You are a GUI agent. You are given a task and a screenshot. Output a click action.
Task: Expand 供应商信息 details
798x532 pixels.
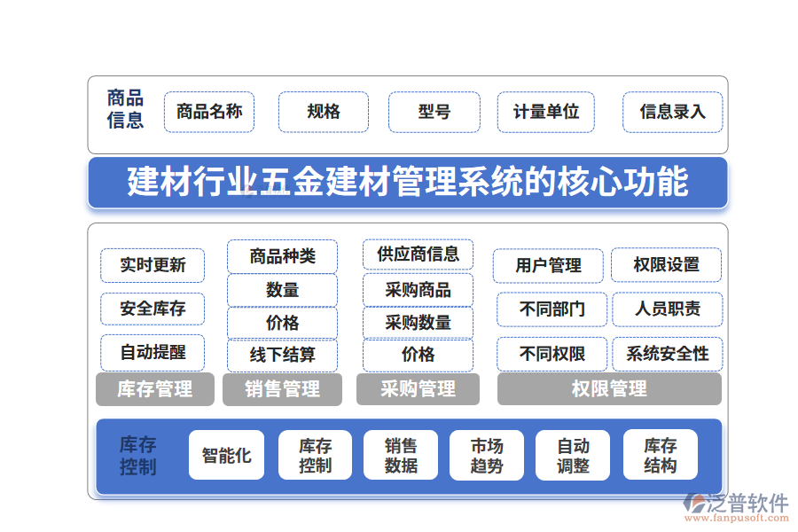pyautogui.click(x=418, y=254)
